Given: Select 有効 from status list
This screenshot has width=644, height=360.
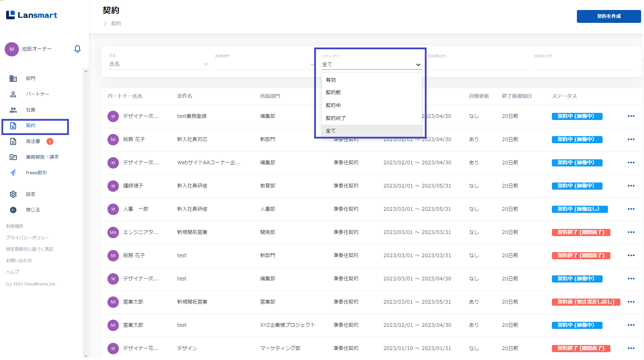Looking at the screenshot, I should coord(331,80).
